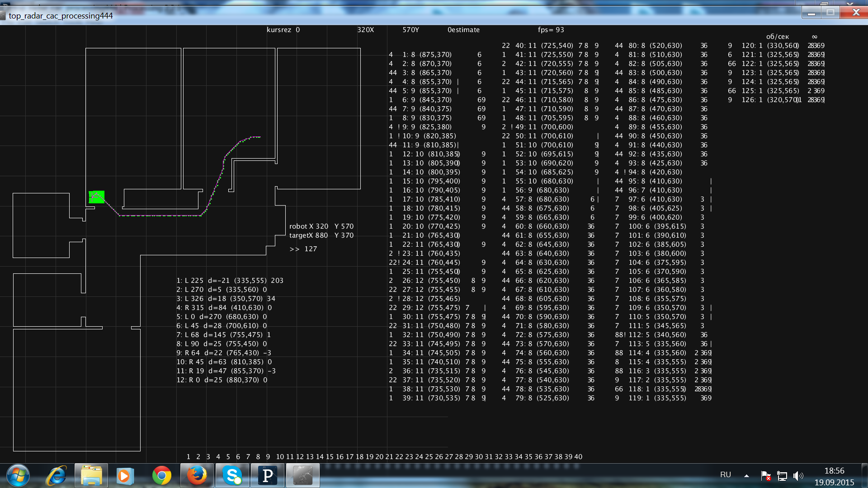Open Windows Start menu orb

point(18,476)
